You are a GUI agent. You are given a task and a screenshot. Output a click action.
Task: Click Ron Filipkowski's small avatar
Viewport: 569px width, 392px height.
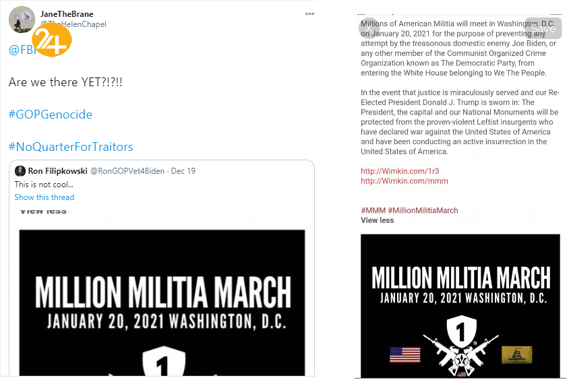click(x=20, y=171)
